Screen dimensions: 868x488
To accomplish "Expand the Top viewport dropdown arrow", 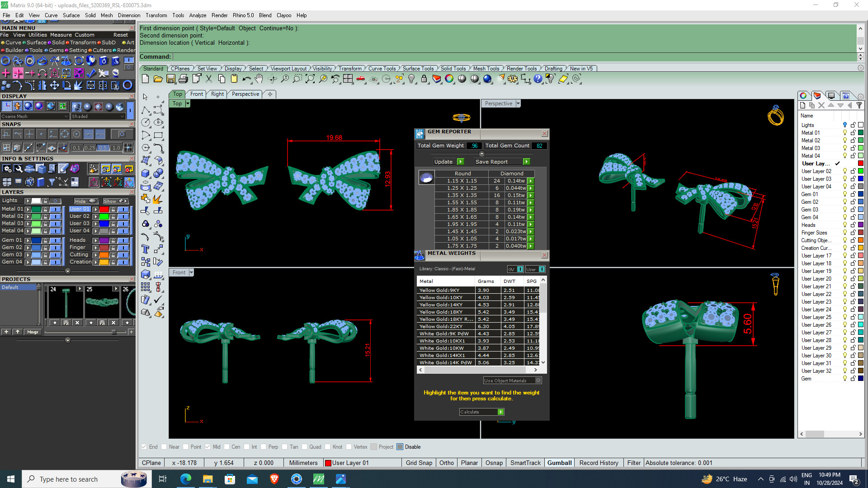I will point(188,103).
